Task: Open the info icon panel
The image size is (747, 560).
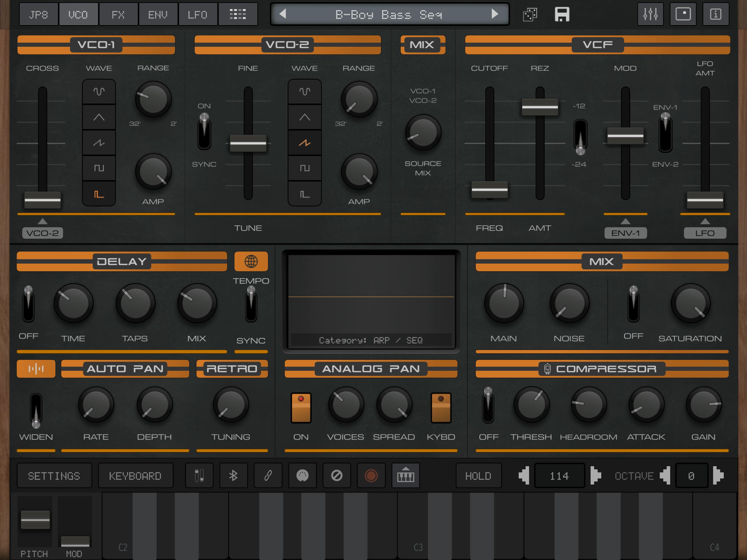Action: point(716,14)
